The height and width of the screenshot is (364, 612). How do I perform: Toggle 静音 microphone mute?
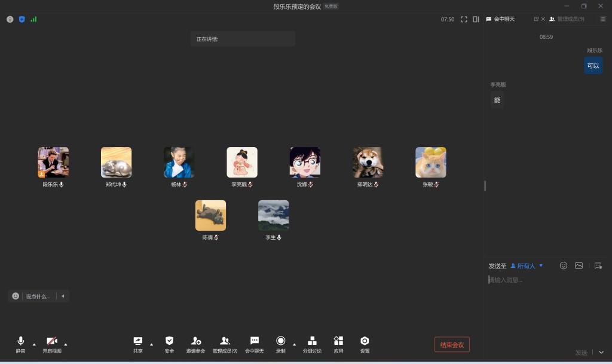pos(21,341)
